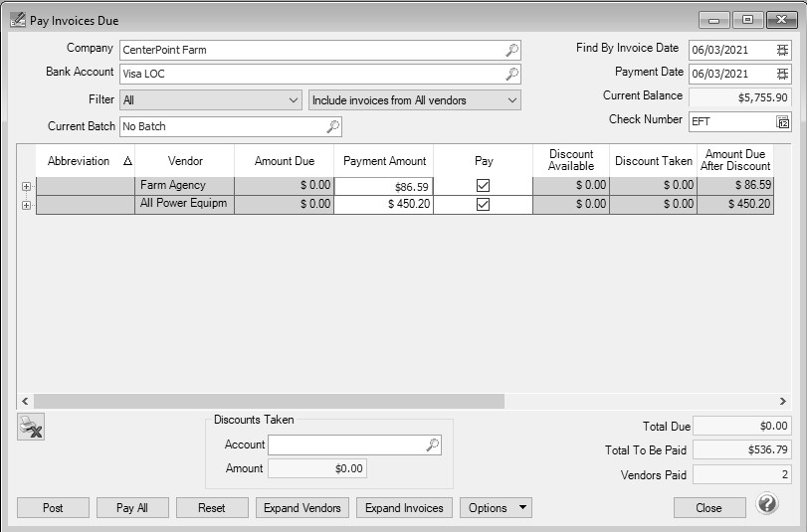Viewport: 807px width, 532px height.
Task: Click the Company field magnifier lookup icon
Action: coord(511,50)
